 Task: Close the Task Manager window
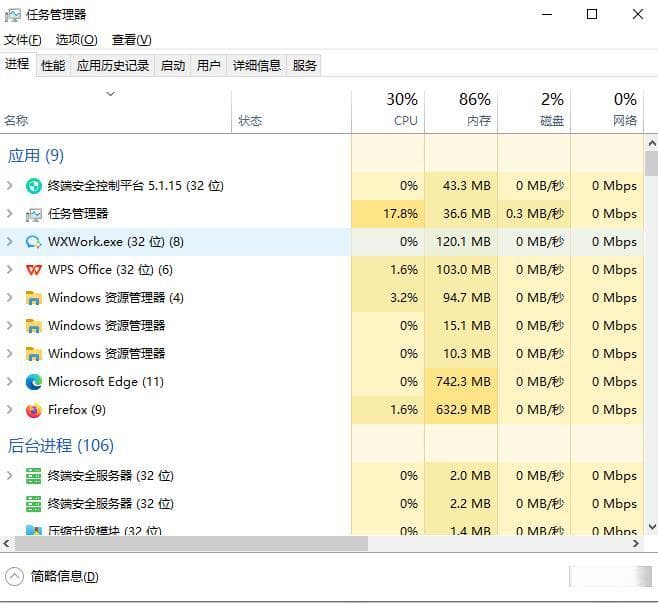[638, 15]
